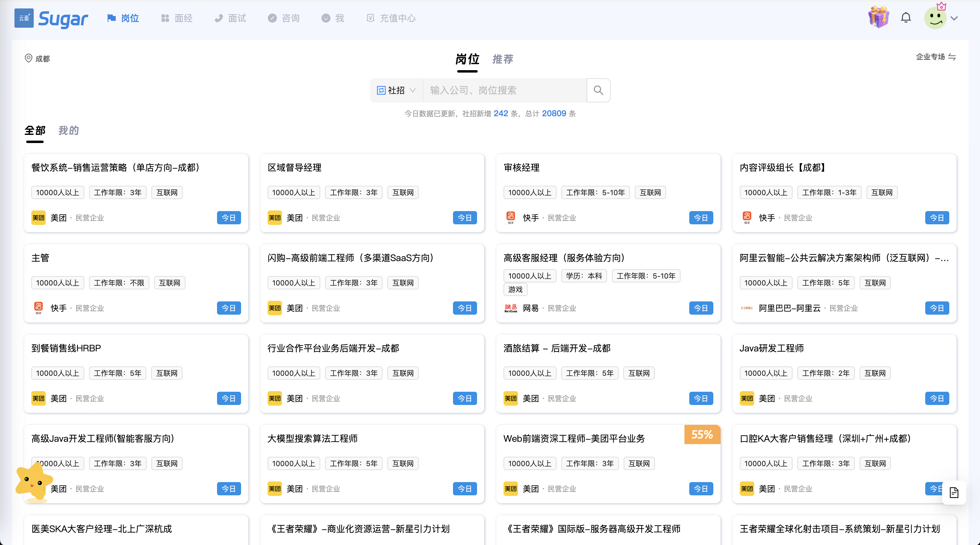Viewport: 980px width, 545px height.
Task: Open 医美SKA大客户经理-北上广深杭成 job
Action: click(101, 529)
